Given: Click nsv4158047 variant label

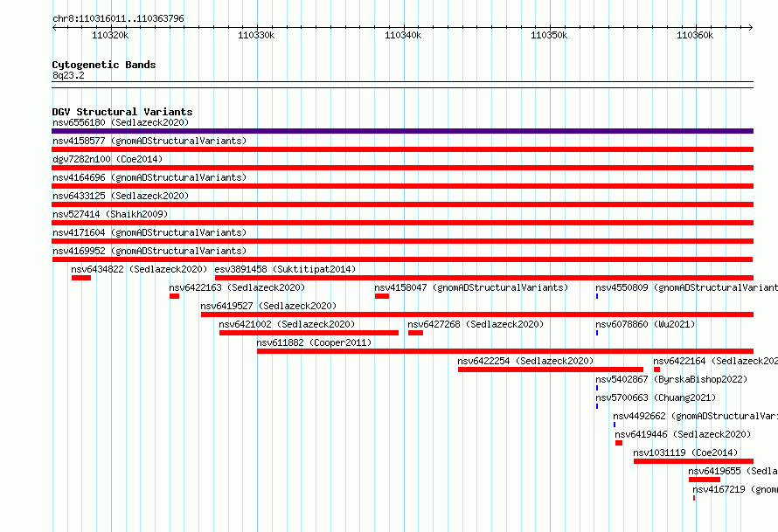Looking at the screenshot, I should [x=471, y=287].
